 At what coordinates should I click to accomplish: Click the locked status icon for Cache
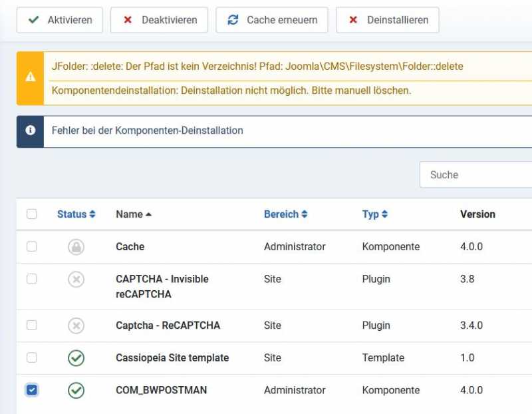click(x=76, y=247)
